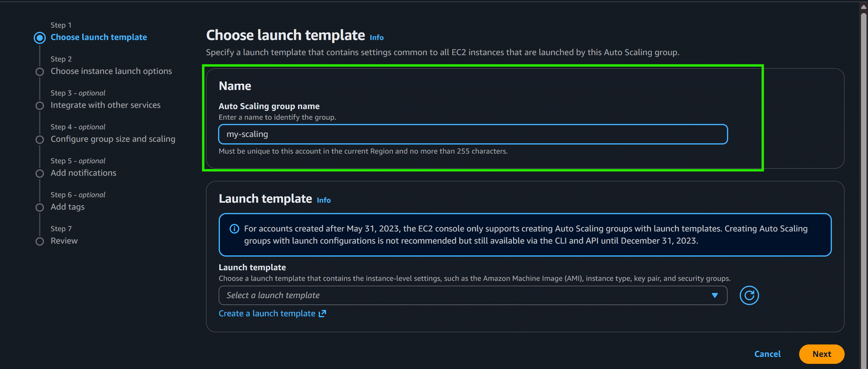The image size is (868, 369).
Task: Click the 'Must be unique to this account' hint text
Action: (363, 151)
